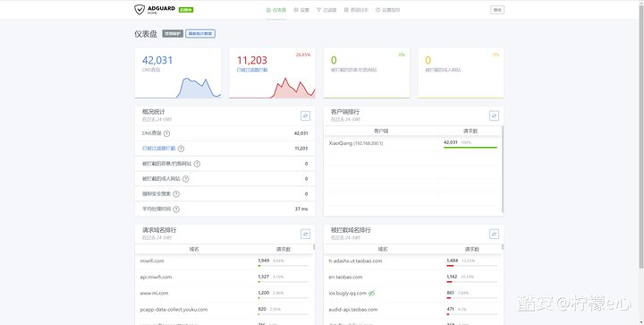Open the query log tab
The image size is (644, 325).
(x=356, y=10)
